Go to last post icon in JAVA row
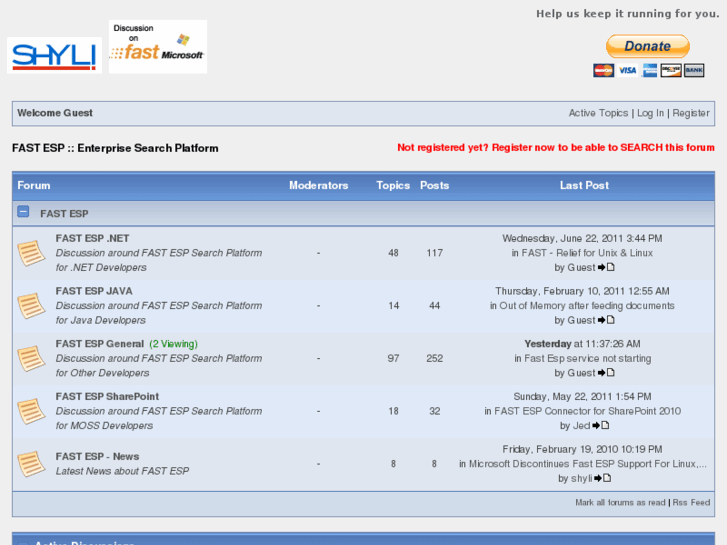Screen dimensions: 727x545 (x=606, y=320)
